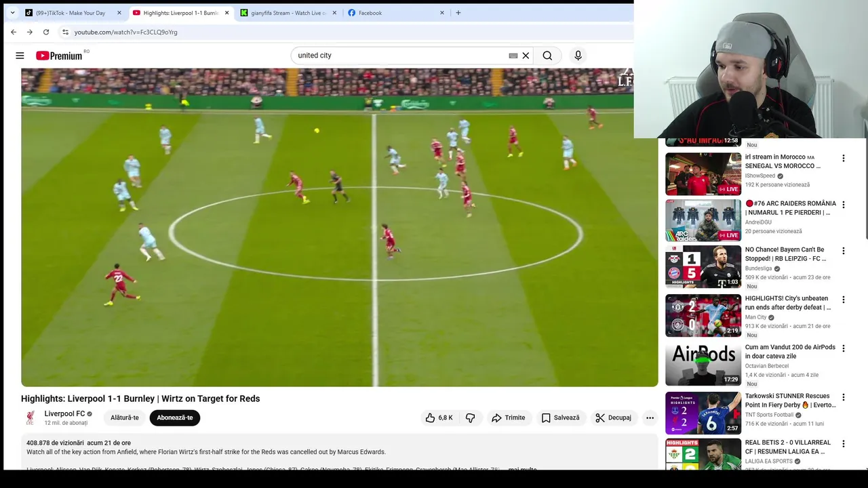Screen dimensions: 868x488
Task: Click 'Tarkowski STUNNER Rescues Point' title
Action: point(790,401)
